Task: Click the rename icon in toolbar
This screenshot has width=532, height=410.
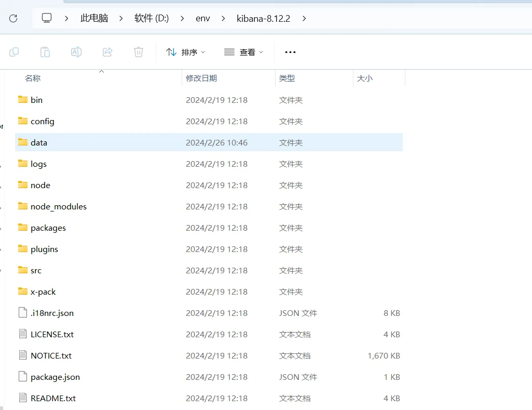Action: point(76,52)
